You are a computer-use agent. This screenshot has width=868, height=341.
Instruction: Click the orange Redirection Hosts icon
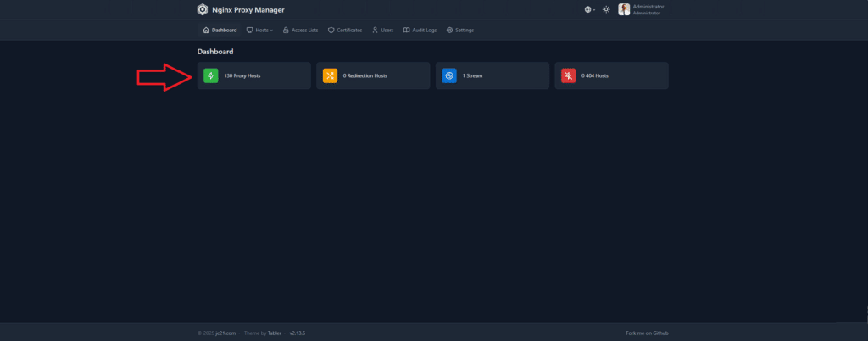330,75
